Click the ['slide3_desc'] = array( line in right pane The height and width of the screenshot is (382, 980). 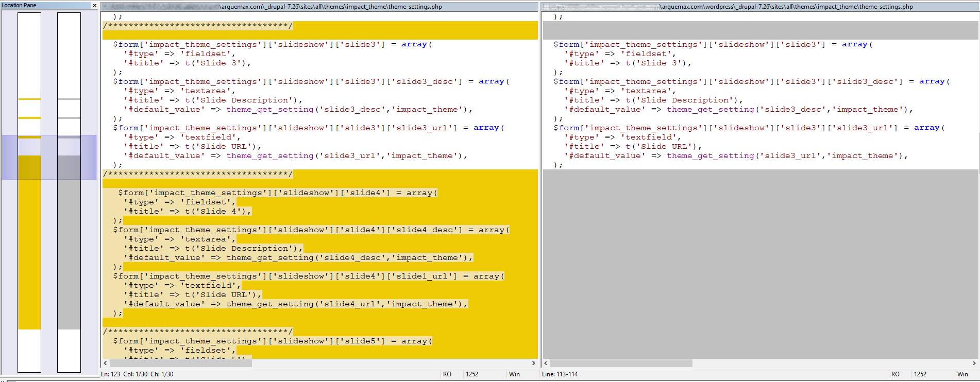pyautogui.click(x=751, y=82)
